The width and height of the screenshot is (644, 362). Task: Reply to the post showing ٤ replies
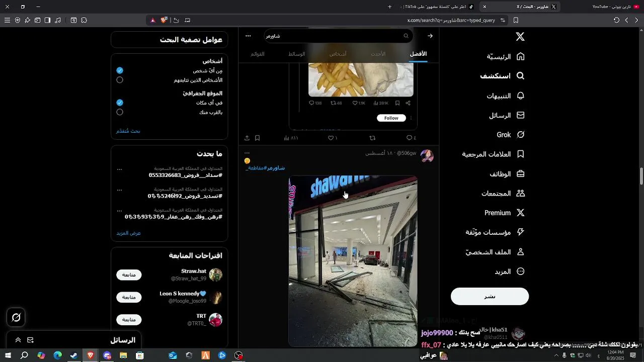tap(411, 138)
